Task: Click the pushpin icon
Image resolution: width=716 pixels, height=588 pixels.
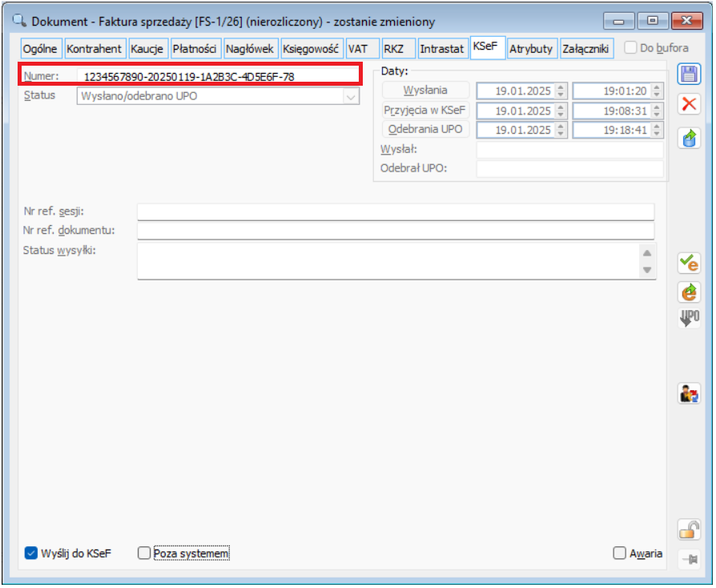Action: 689,558
